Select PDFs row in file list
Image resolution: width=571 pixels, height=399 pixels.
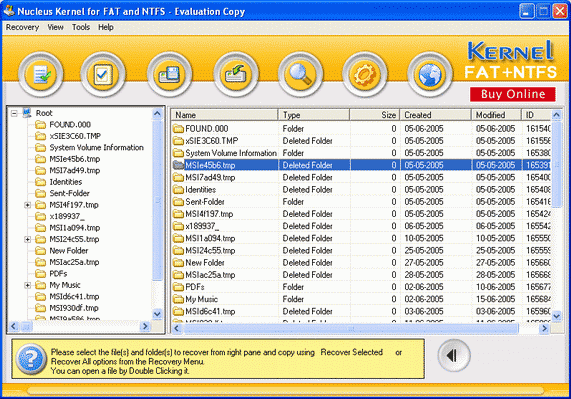tap(361, 287)
